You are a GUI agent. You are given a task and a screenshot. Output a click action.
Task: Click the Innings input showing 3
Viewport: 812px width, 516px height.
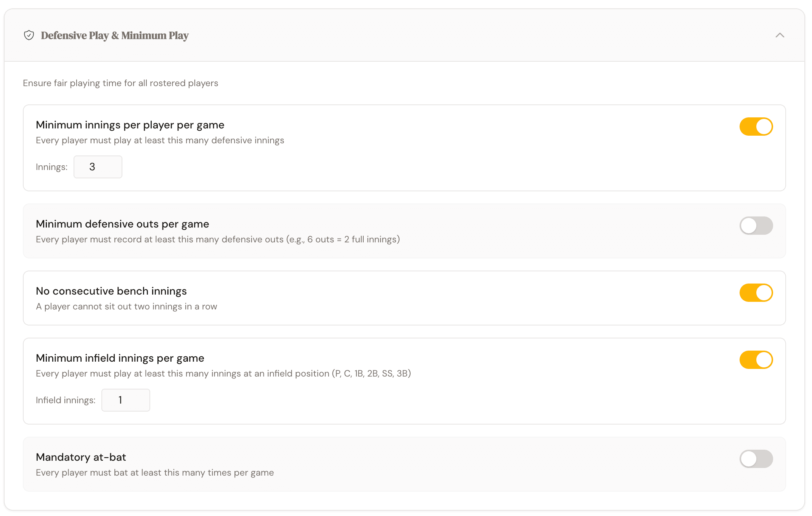98,167
